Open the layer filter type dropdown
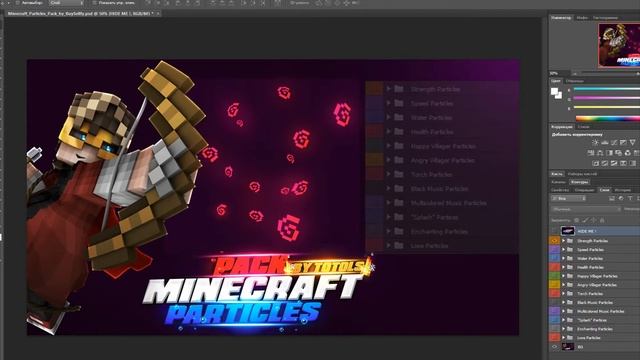Viewport: 640px width, 360px height. point(569,198)
